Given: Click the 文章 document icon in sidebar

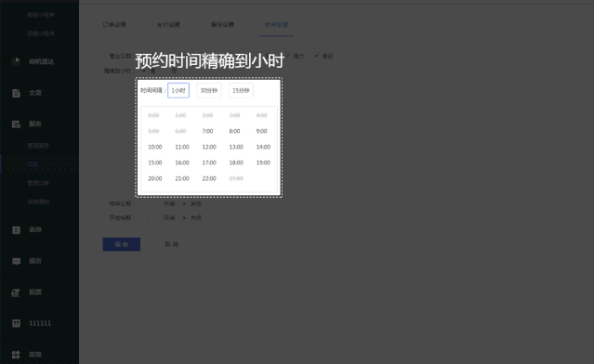Looking at the screenshot, I should click(x=16, y=93).
